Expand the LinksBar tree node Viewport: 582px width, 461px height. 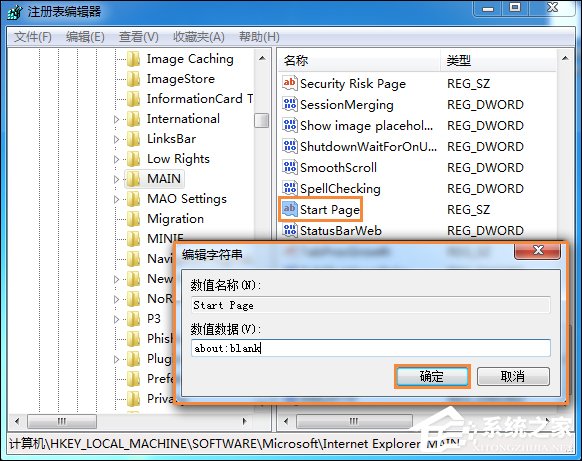click(116, 140)
